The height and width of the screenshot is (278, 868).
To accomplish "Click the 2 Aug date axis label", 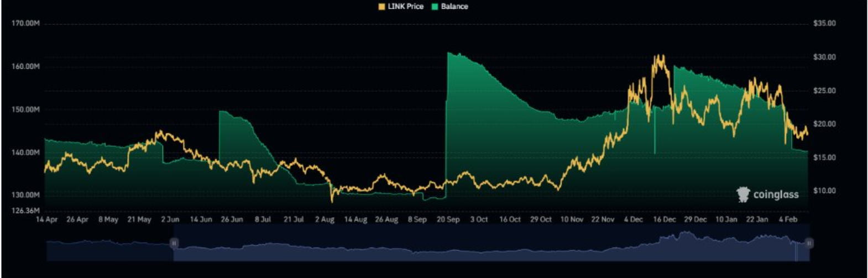I will click(325, 219).
